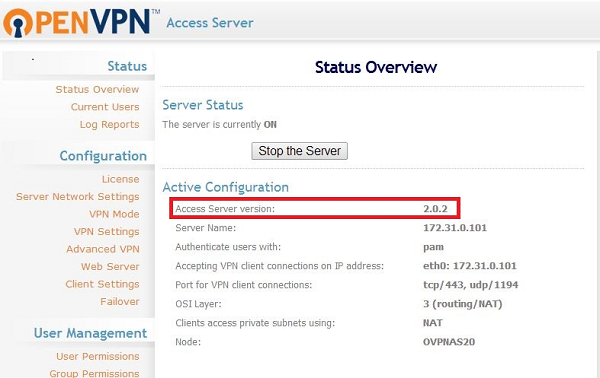600x378 pixels.
Task: Click Port for VPN client connections label
Action: pyautogui.click(x=244, y=285)
